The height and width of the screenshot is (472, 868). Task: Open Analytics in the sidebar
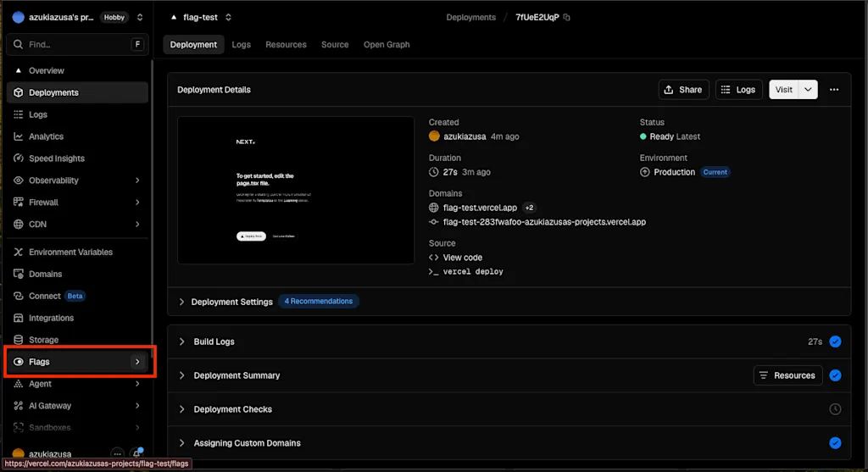77,136
